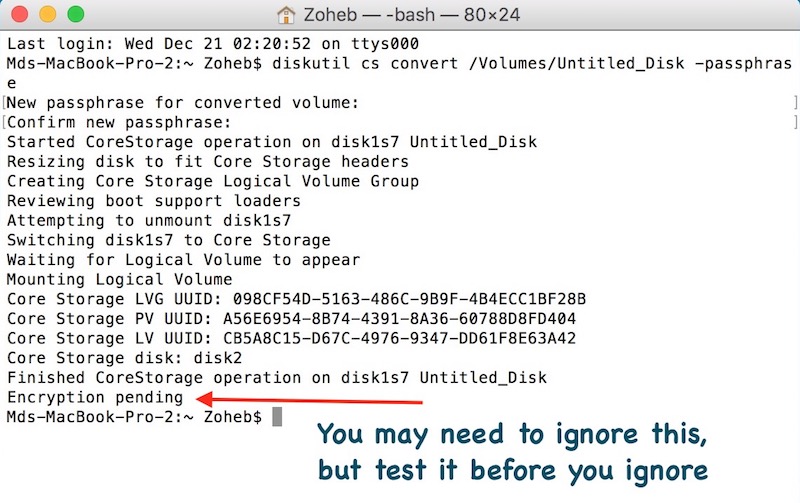Viewport: 800px width, 503px height.
Task: Click the Core Storage PV UUID line
Action: click(291, 319)
